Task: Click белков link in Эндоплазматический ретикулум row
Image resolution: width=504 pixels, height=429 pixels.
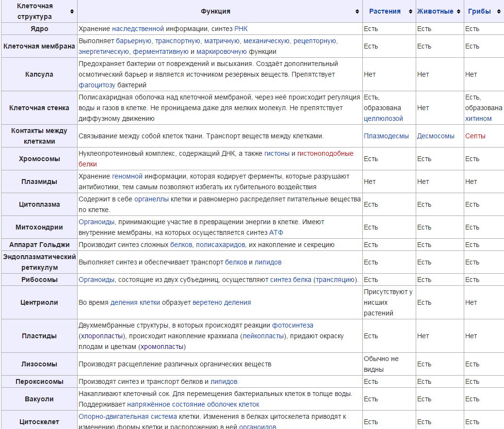Action: click(236, 262)
